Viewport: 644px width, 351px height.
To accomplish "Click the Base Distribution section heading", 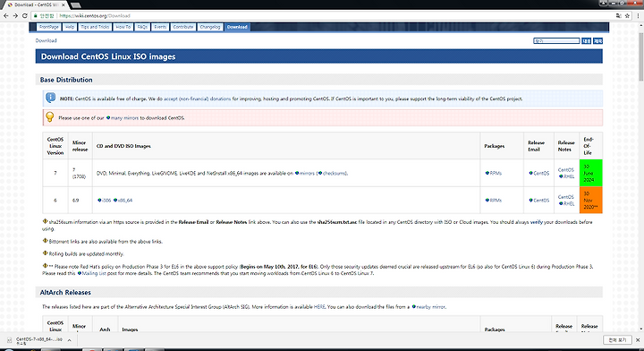I will (66, 80).
